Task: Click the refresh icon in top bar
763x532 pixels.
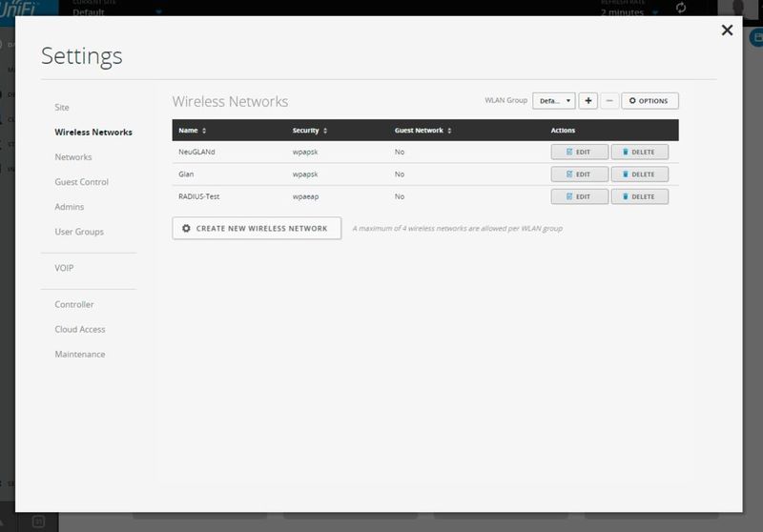Action: 680,9
